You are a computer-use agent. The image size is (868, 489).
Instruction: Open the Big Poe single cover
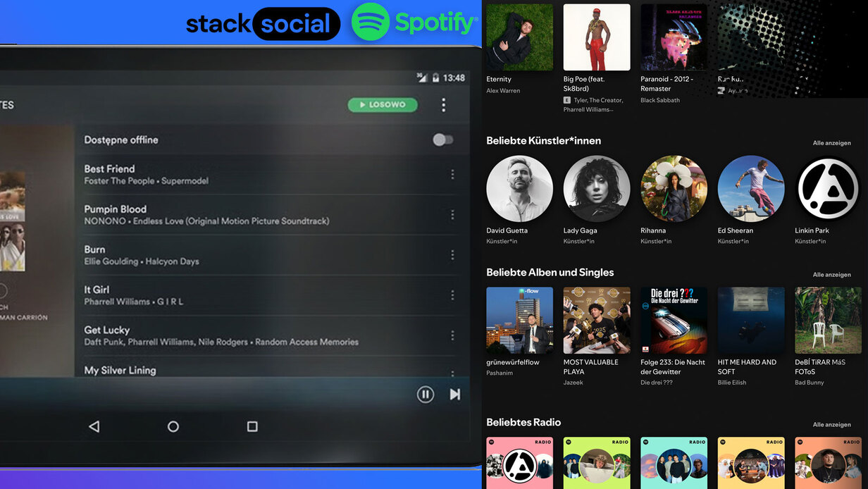(x=597, y=37)
